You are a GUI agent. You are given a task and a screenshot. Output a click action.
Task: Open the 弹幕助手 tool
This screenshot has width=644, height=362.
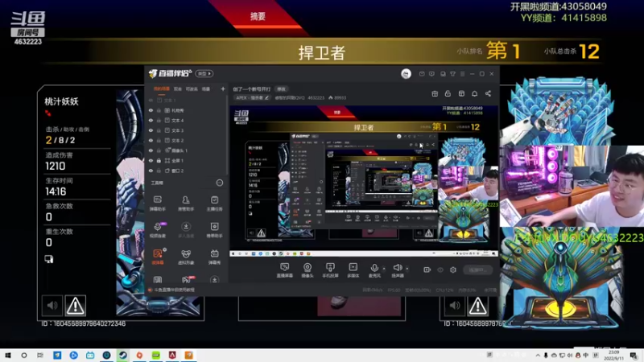pos(157,204)
